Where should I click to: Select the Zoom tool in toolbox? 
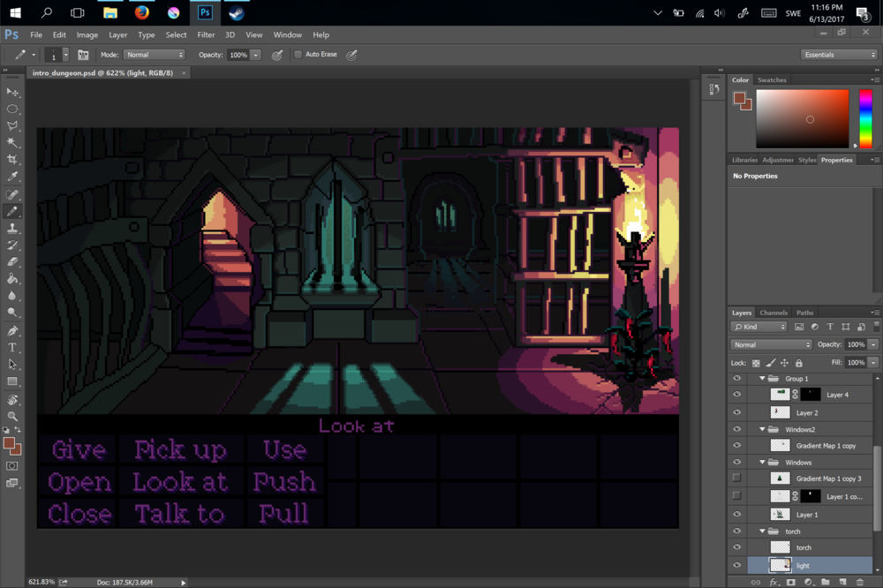[x=12, y=416]
